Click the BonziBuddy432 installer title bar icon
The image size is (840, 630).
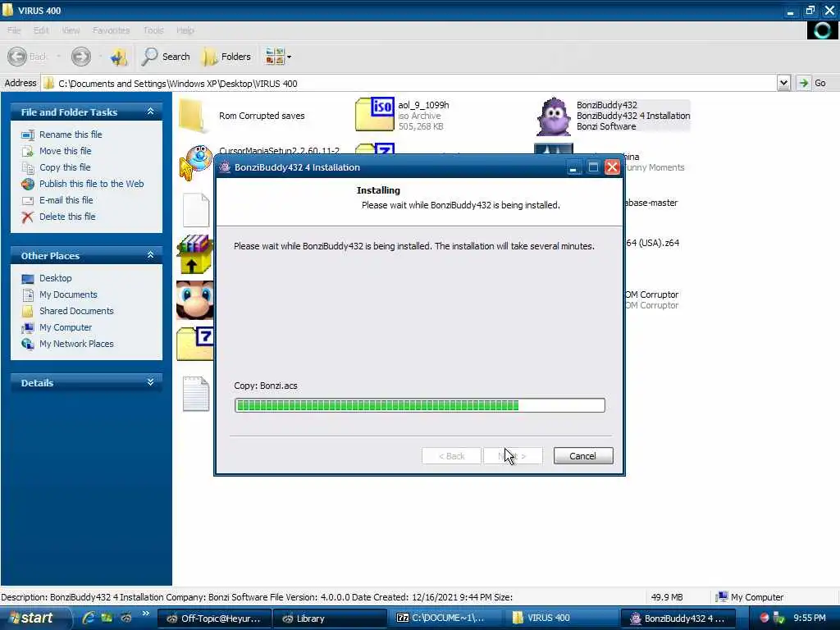tap(225, 167)
